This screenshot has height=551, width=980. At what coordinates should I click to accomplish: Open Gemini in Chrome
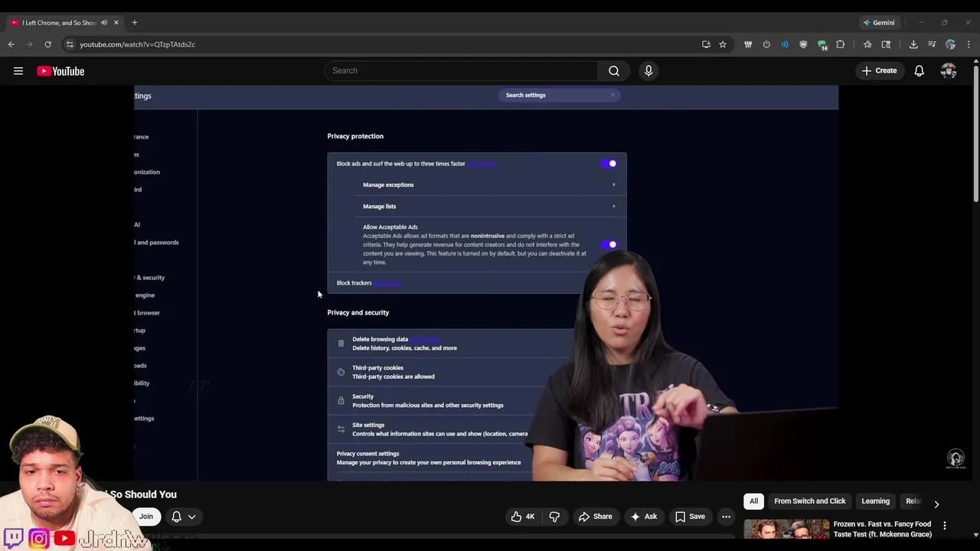[x=879, y=22]
